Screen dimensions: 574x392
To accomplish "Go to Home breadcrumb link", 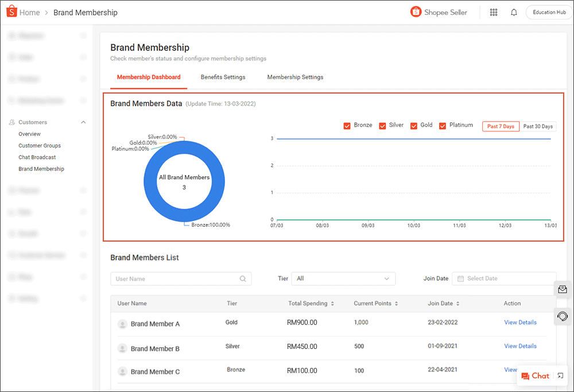I will [30, 13].
